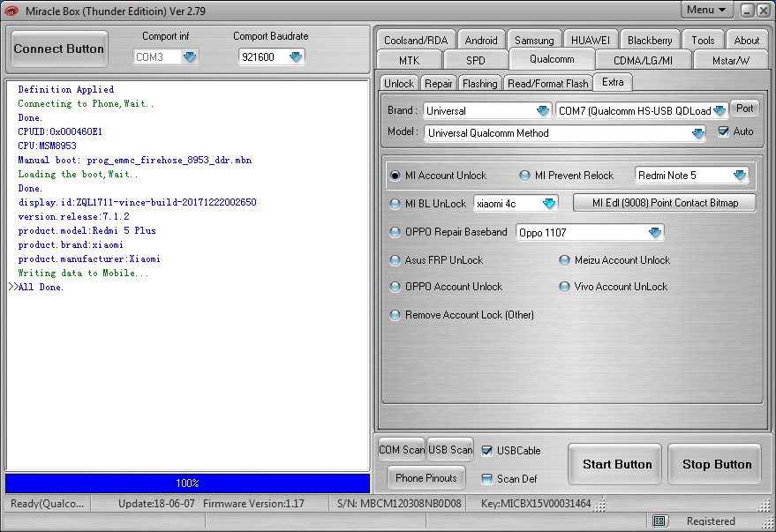Open the Tools tab
The image size is (776, 532).
pos(703,40)
